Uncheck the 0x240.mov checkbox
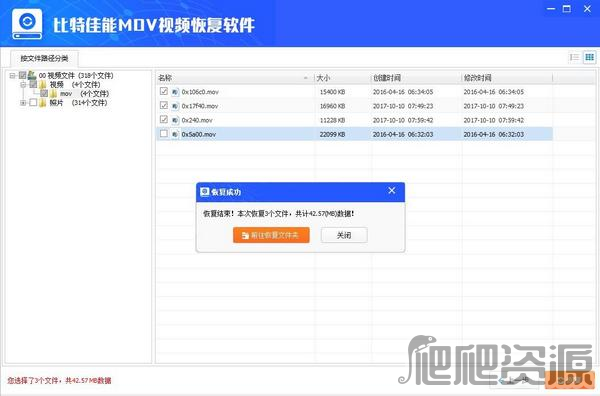Image resolution: width=600 pixels, height=396 pixels. 164,119
